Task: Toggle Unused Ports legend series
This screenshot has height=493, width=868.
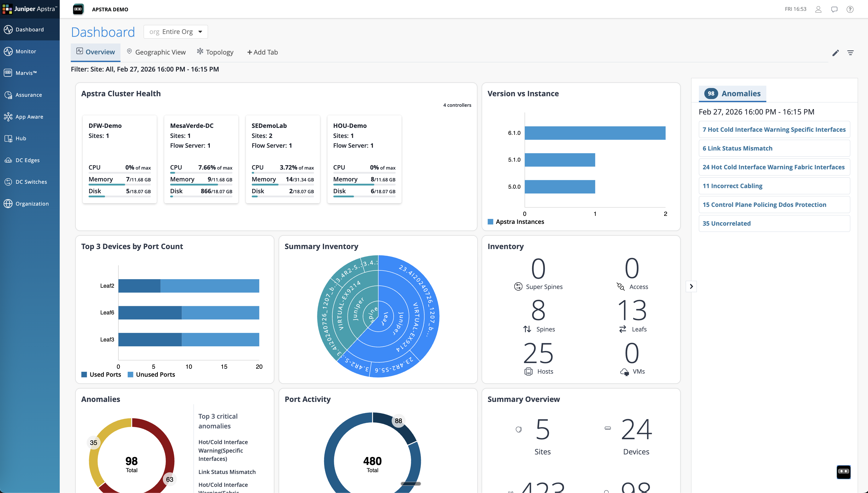Action: point(151,374)
